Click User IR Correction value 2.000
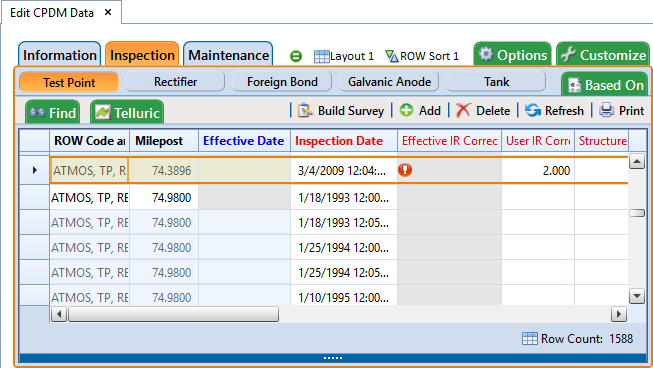The height and width of the screenshot is (368, 653). [x=538, y=170]
